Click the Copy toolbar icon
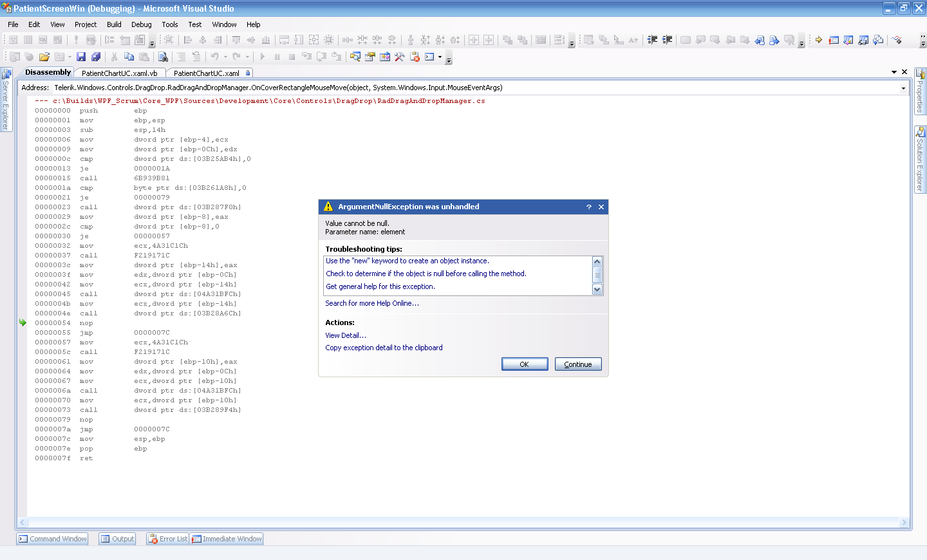The height and width of the screenshot is (560, 927). pyautogui.click(x=129, y=57)
